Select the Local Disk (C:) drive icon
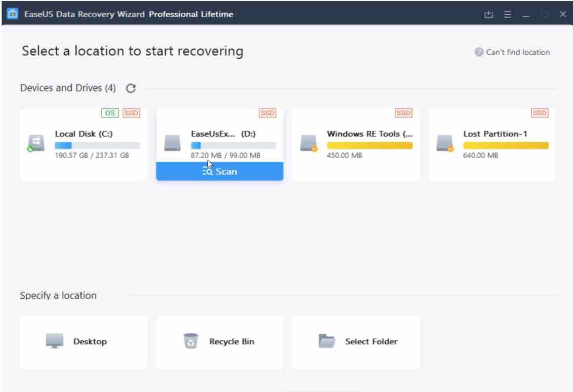 click(36, 143)
